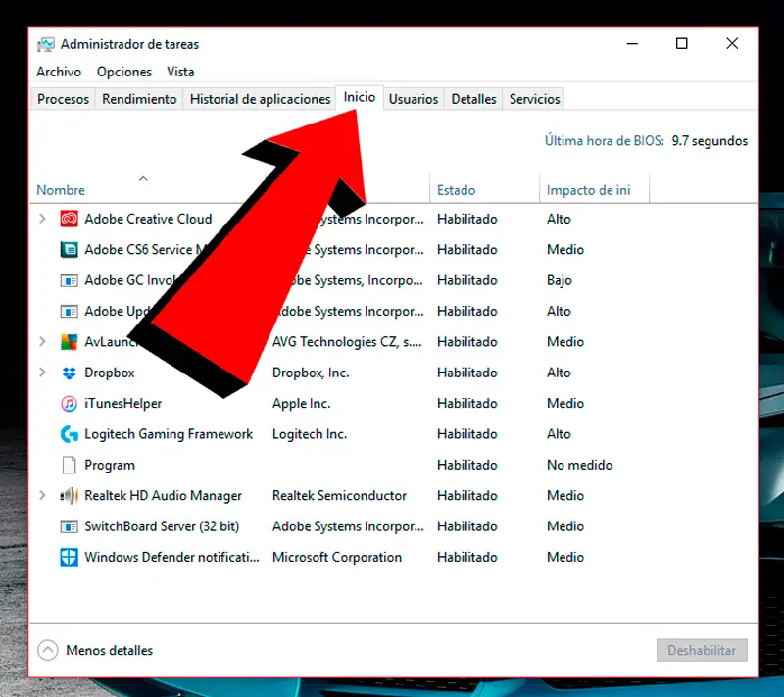Click the Adobe GC Invoker row icon

point(69,280)
